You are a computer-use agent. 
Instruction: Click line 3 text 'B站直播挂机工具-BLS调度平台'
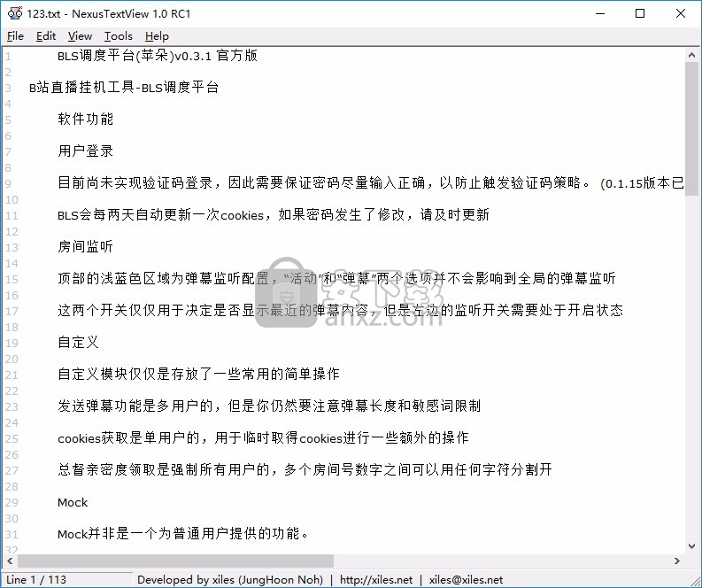click(124, 88)
